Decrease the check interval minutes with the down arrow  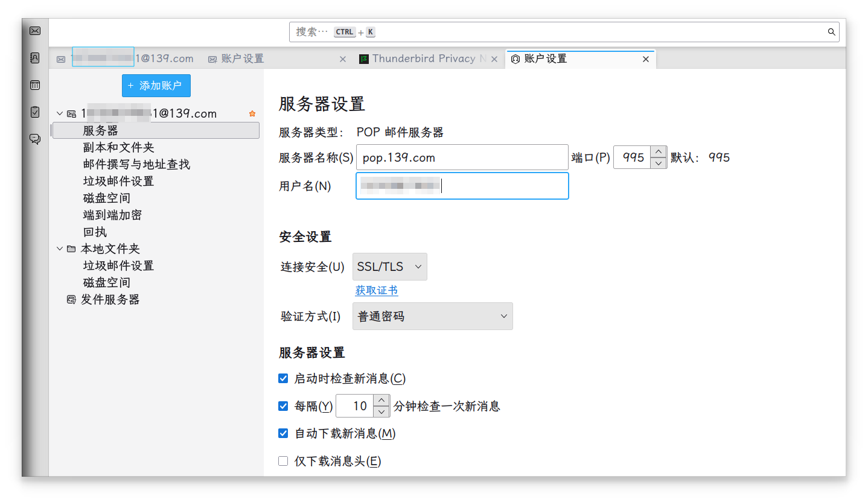[381, 411]
